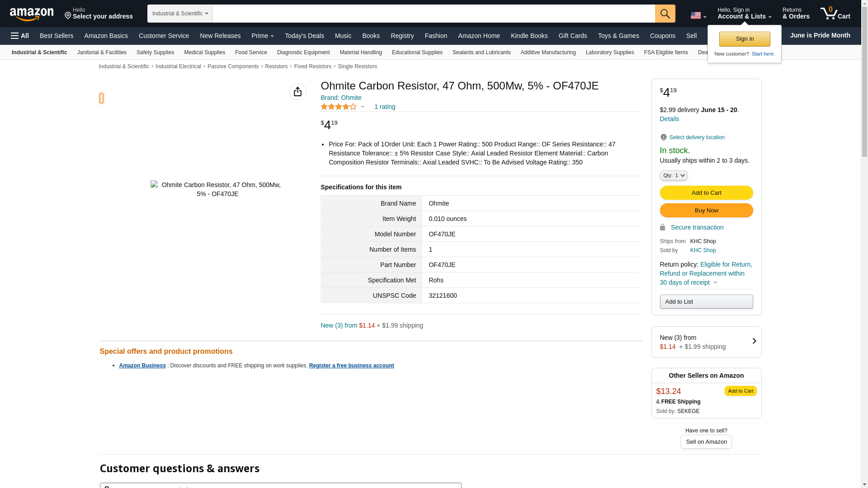Click the yellow Add to Cart button

706,193
